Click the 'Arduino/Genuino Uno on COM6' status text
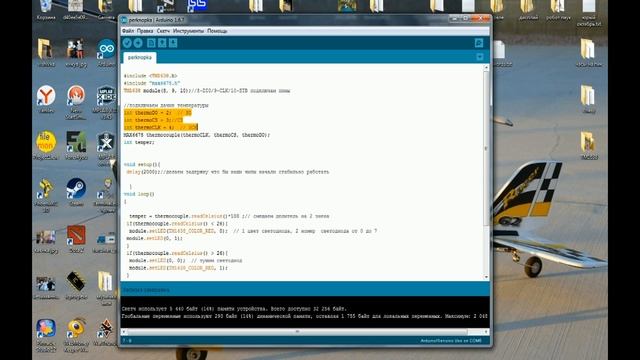The image size is (640, 360). [x=451, y=340]
